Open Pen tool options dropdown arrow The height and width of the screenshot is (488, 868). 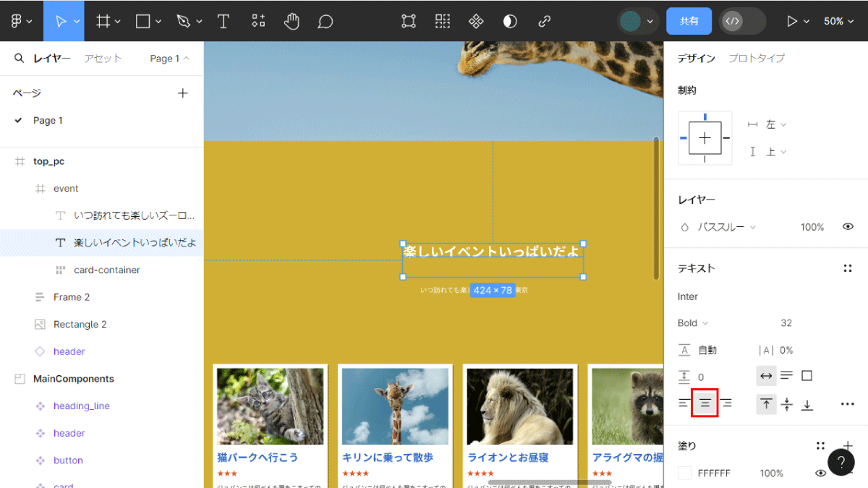click(200, 22)
